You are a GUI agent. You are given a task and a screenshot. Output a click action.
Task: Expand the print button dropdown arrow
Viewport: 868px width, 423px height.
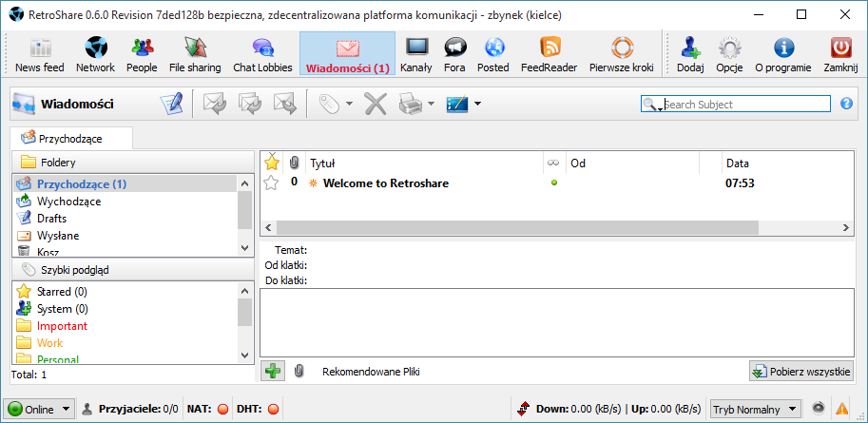coord(432,104)
